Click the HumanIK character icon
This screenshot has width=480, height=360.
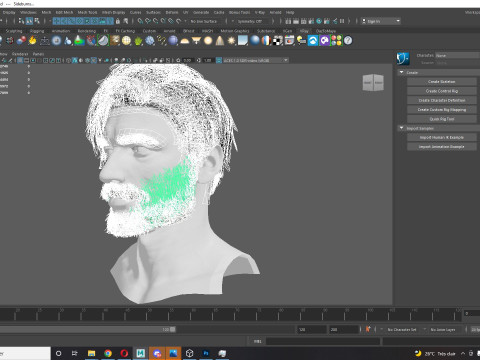[403, 59]
